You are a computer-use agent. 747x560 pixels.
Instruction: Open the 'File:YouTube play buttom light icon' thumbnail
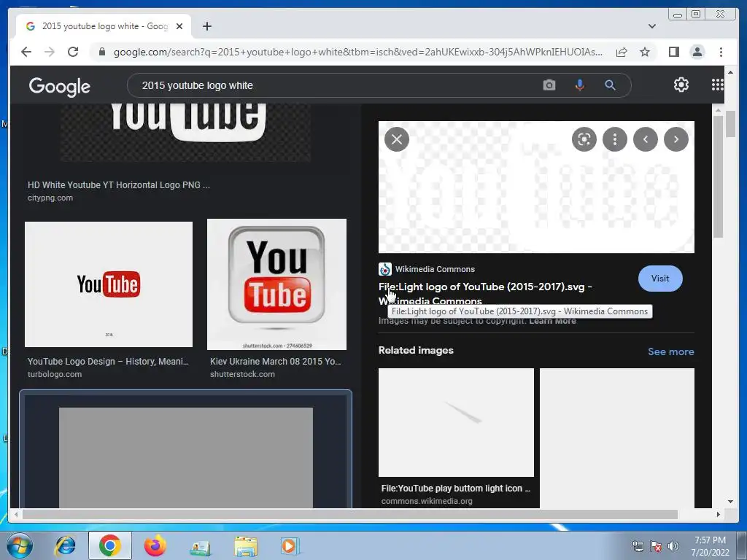[x=456, y=422]
